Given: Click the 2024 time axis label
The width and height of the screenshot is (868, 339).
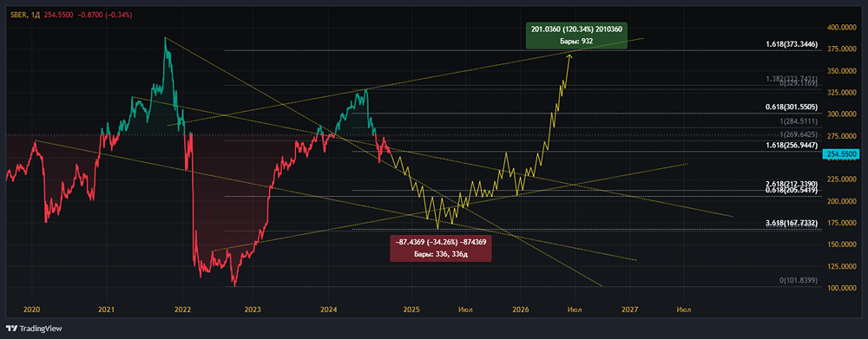Looking at the screenshot, I should coord(329,310).
